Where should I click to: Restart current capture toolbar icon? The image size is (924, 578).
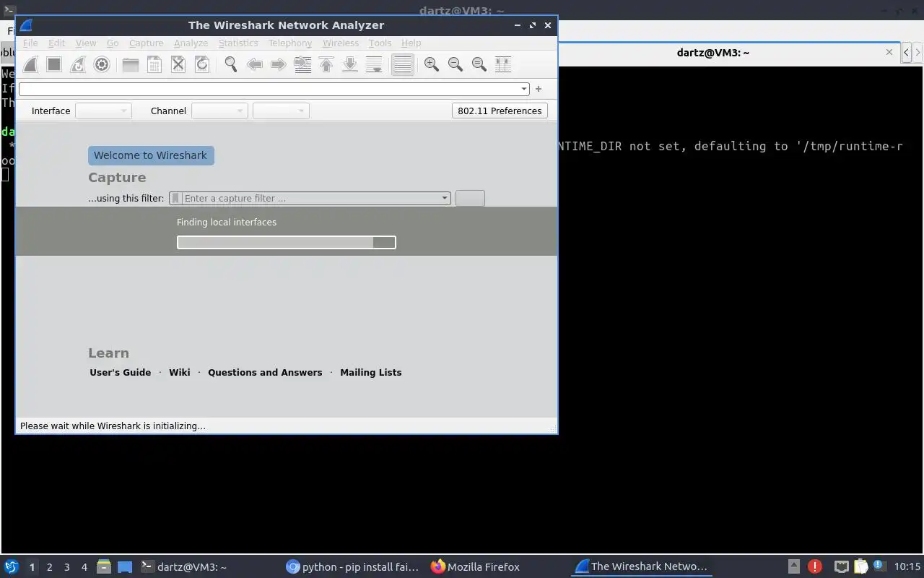(x=78, y=64)
